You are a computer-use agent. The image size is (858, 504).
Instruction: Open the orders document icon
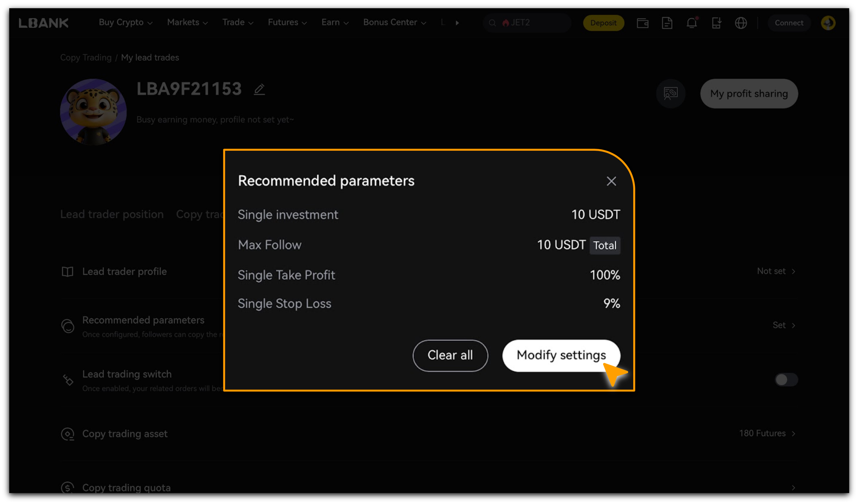pyautogui.click(x=667, y=23)
